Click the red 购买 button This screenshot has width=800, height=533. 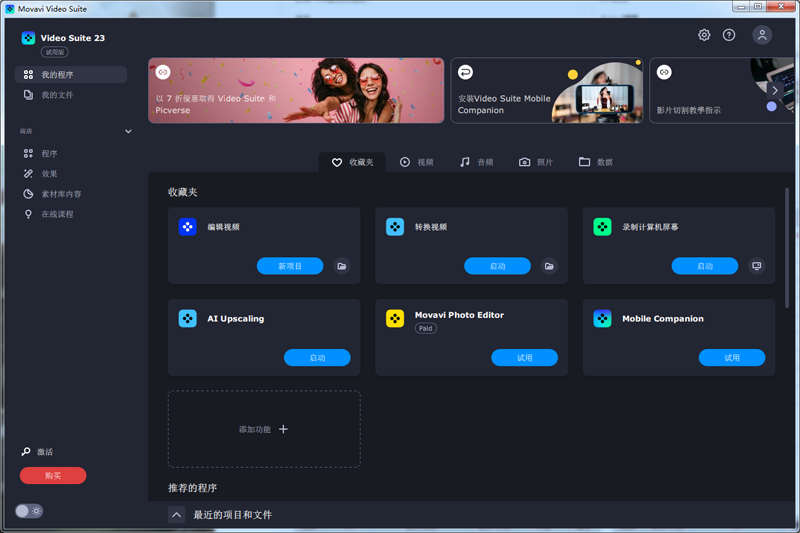click(x=53, y=476)
